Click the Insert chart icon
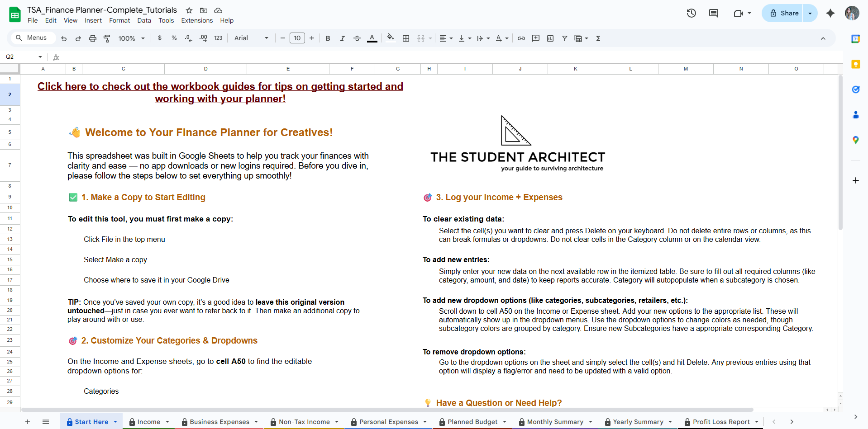This screenshot has height=429, width=868. [x=550, y=38]
